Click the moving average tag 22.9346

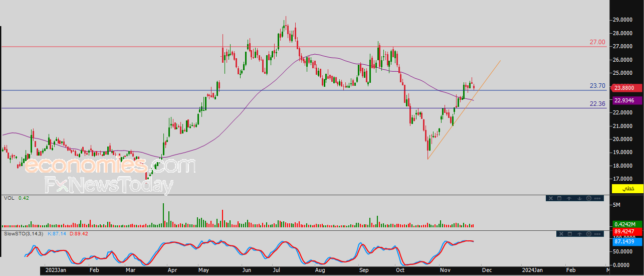[627, 100]
